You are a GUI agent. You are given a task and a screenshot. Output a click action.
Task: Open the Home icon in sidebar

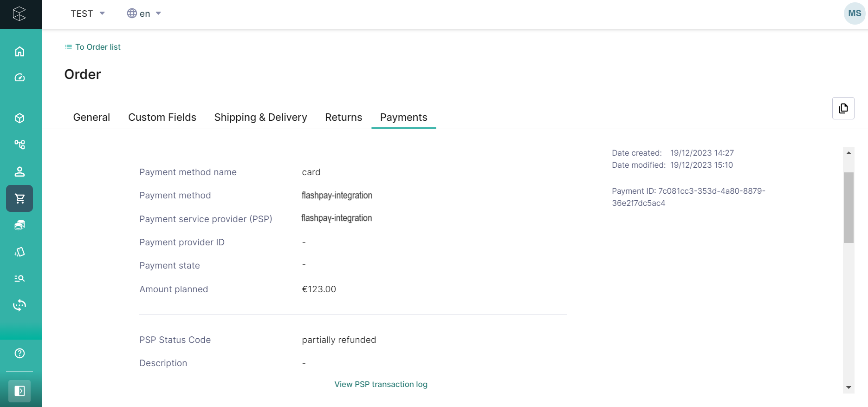(19, 52)
